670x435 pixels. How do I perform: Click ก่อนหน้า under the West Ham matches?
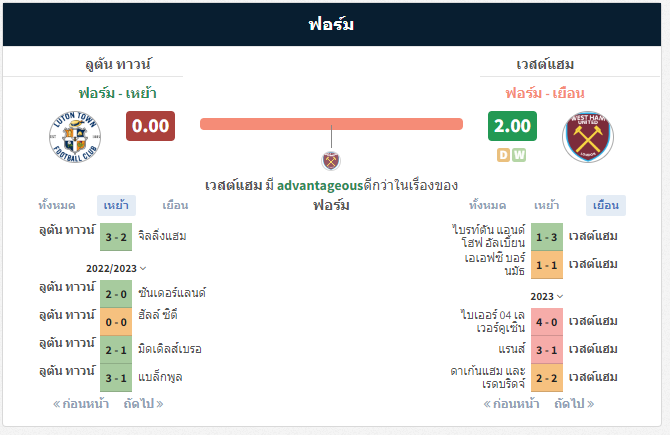(511, 404)
